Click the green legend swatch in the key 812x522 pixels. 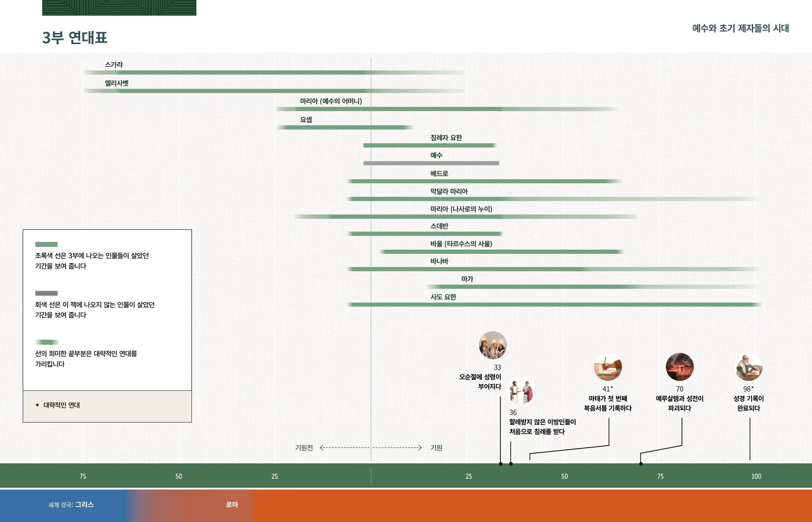point(46,244)
